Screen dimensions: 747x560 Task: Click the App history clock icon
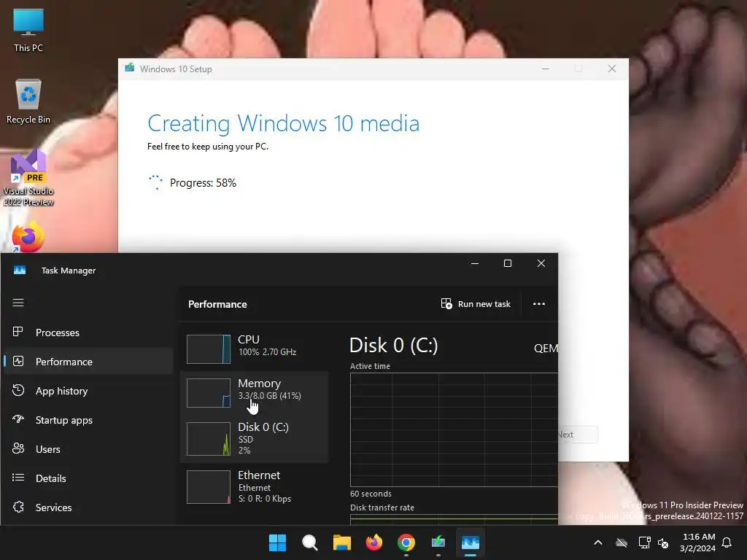(x=18, y=391)
